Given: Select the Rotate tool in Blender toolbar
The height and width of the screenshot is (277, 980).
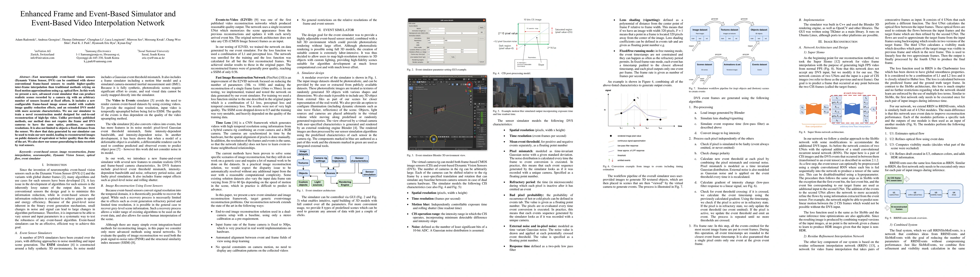Looking at the screenshot, I should click(411, 99).
